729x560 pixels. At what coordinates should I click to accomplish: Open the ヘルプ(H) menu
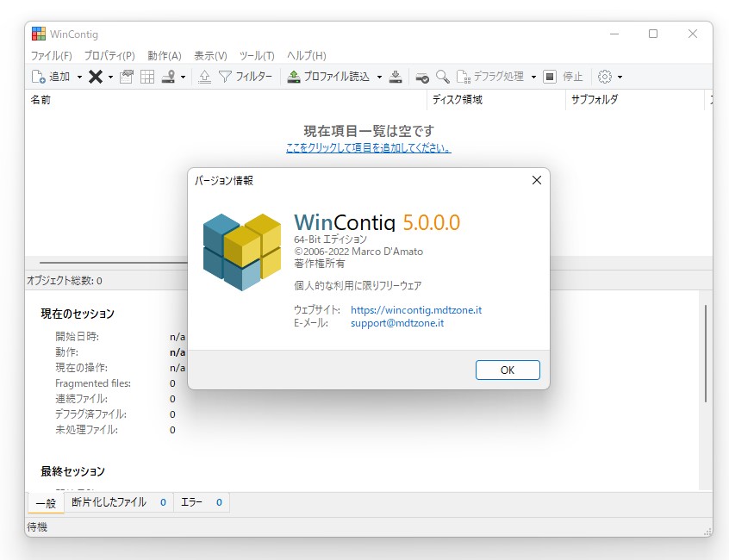[307, 56]
